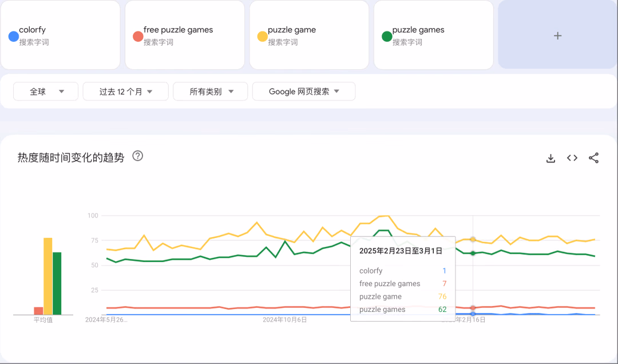Select the puzzle games term card
This screenshot has width=618, height=364.
pyautogui.click(x=434, y=35)
